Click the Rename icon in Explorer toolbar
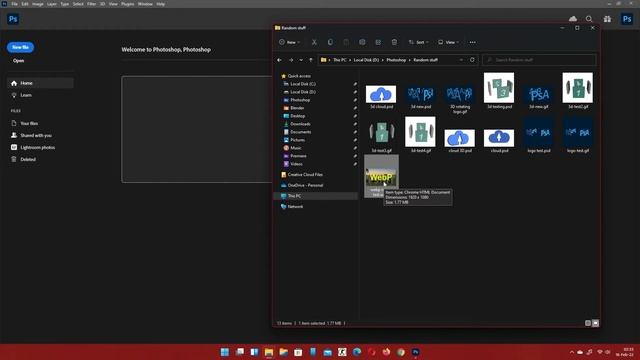 point(362,42)
